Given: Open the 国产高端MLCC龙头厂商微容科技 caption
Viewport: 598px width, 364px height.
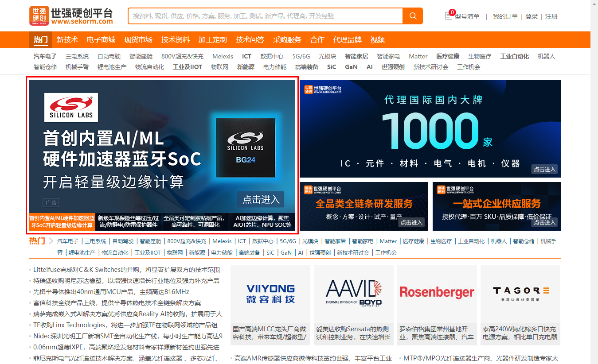Looking at the screenshot, I should [270, 333].
